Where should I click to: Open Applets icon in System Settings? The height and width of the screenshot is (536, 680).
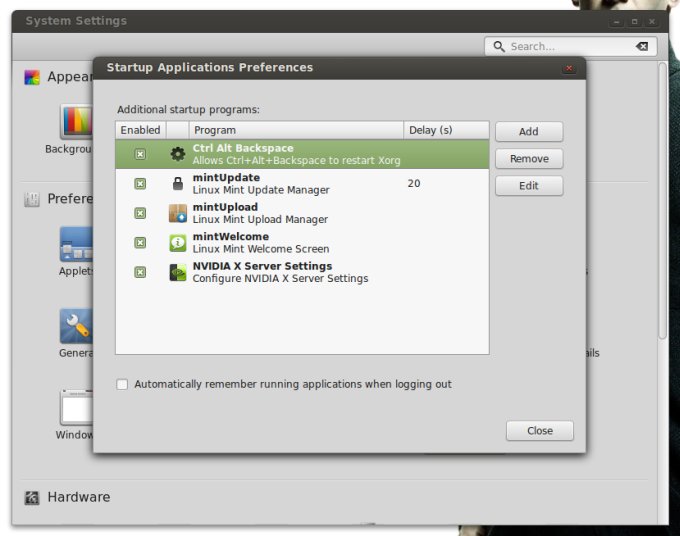point(76,244)
